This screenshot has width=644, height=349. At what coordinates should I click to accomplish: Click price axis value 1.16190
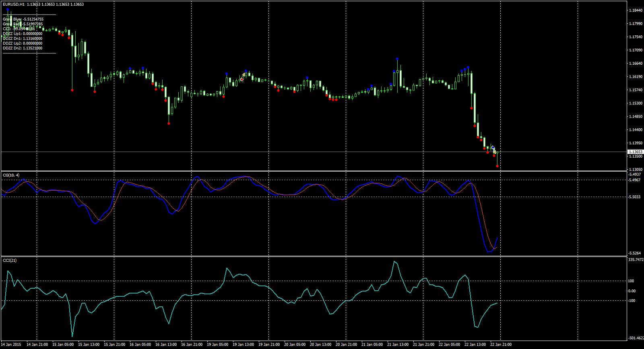click(x=636, y=77)
